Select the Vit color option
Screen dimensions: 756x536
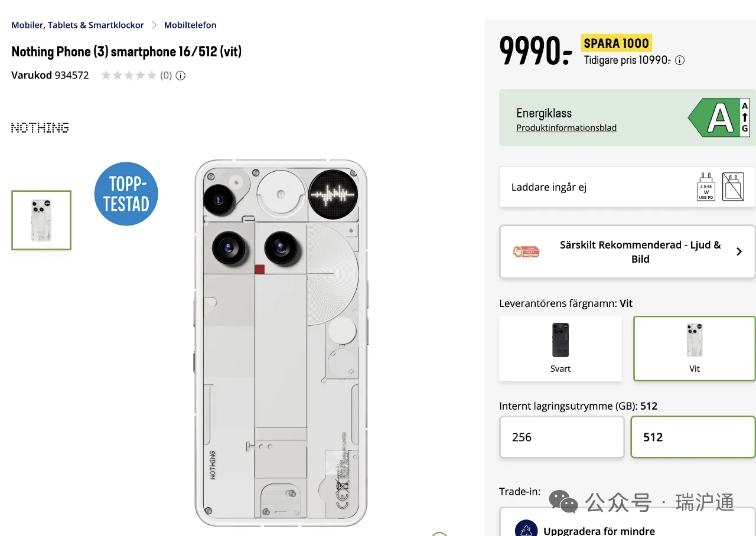[x=695, y=348]
